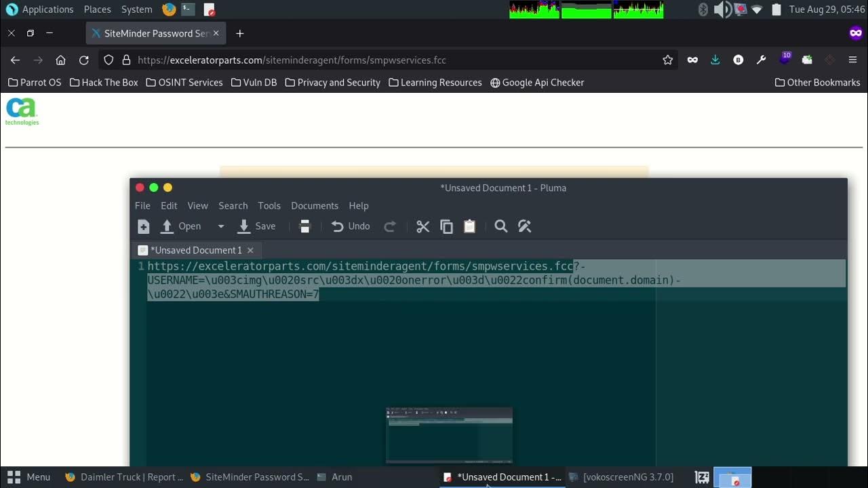Click the Wi-Fi network icon in tray
Image resolution: width=868 pixels, height=488 pixels.
pos(757,9)
